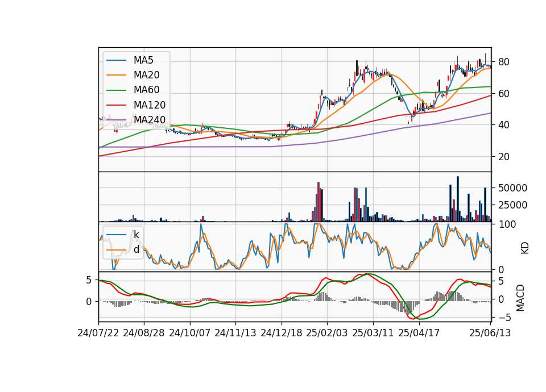Click the MA240 legend label

150,120
